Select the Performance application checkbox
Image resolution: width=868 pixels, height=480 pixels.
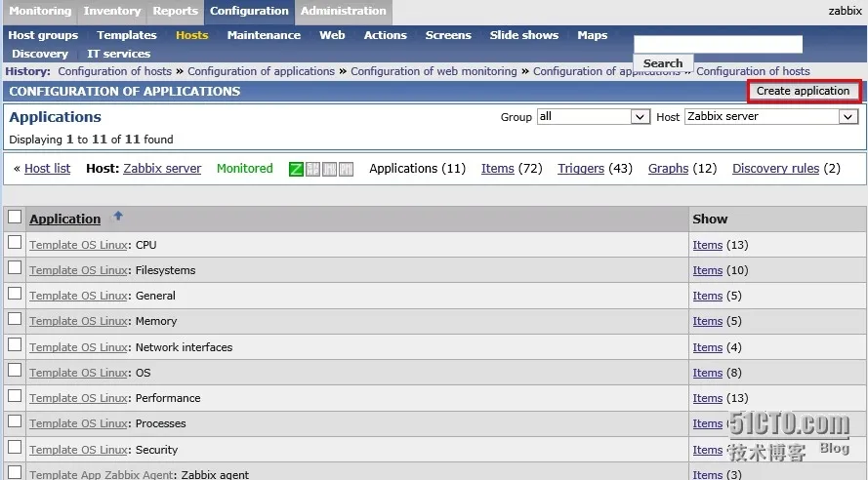[x=15, y=396]
